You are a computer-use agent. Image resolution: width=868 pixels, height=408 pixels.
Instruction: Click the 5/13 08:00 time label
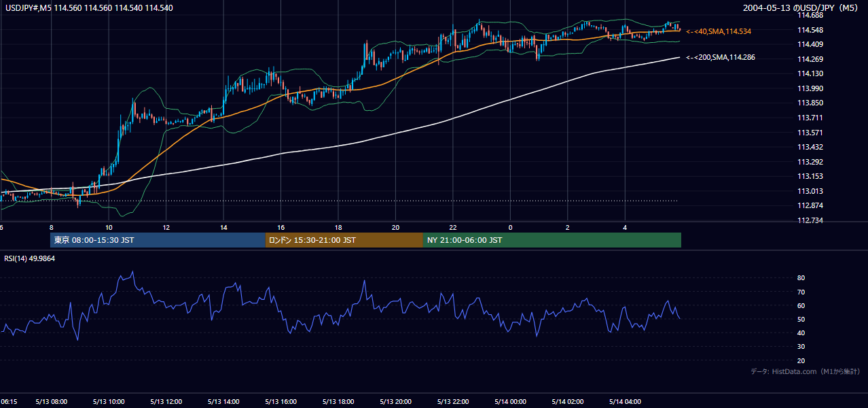coord(51,402)
